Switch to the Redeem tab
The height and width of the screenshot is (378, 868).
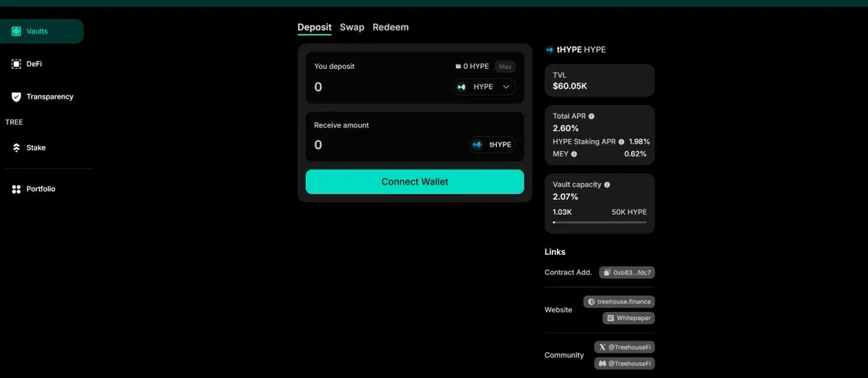tap(391, 28)
